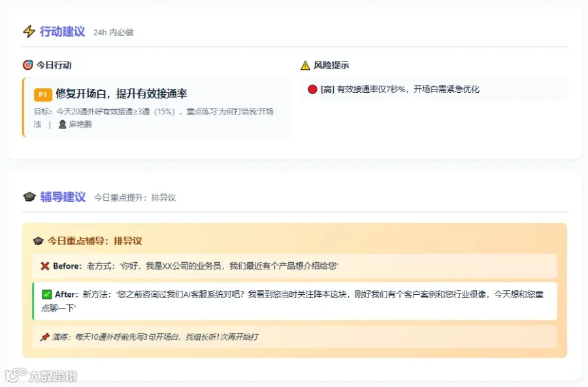Click the 风险提示 label
Viewport: 588px width, 387px height.
click(331, 65)
